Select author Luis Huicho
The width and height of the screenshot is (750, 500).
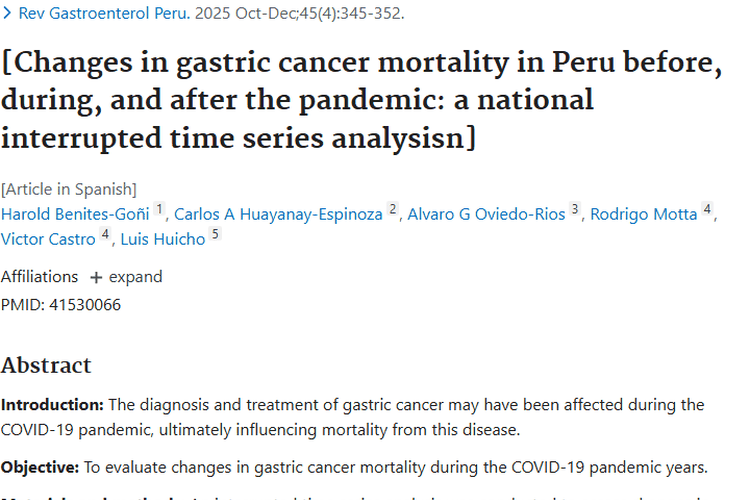click(161, 239)
